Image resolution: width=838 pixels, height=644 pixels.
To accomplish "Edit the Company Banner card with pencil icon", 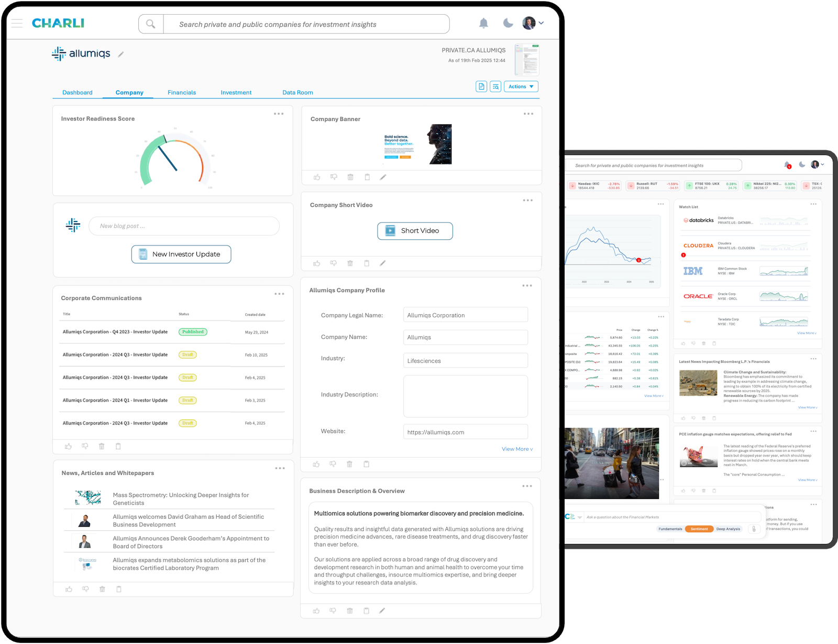I will 383,177.
